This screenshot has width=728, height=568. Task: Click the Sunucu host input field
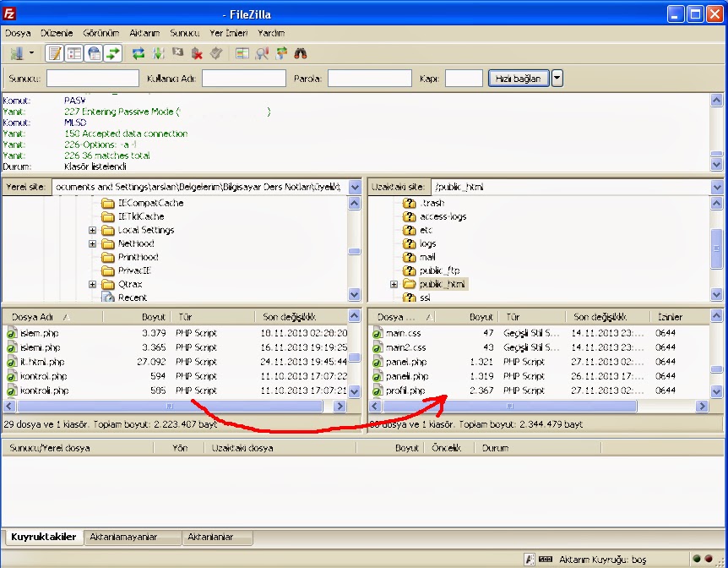click(93, 78)
